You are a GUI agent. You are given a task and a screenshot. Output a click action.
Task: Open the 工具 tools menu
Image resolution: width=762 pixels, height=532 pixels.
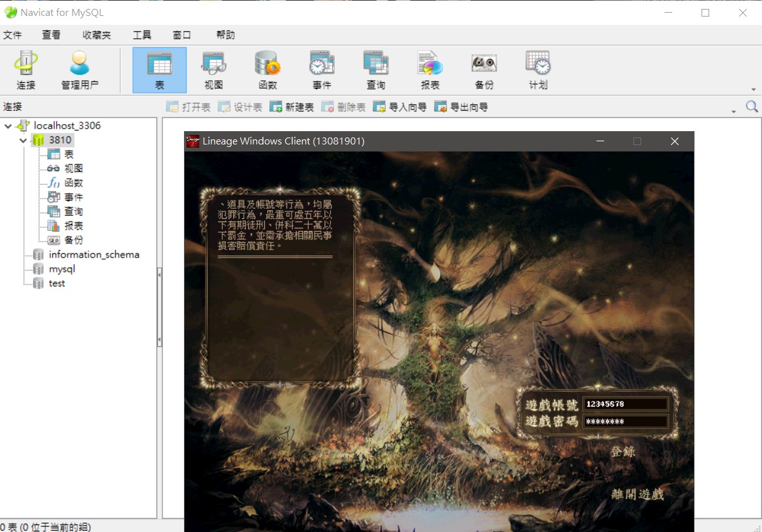coord(142,35)
